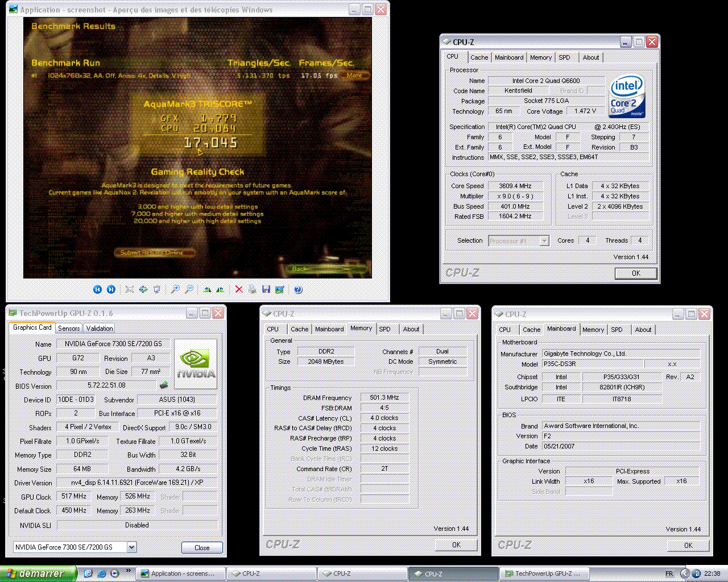Viewport: 728px width, 582px height.
Task: Click Submit Results Online in AquaMark screenshot
Action: click(154, 252)
